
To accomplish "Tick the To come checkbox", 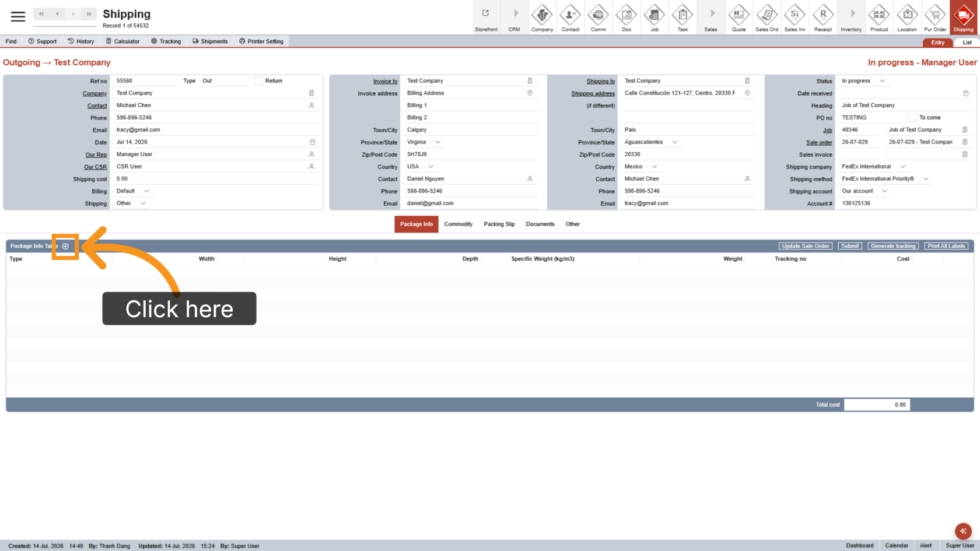I will tap(912, 118).
